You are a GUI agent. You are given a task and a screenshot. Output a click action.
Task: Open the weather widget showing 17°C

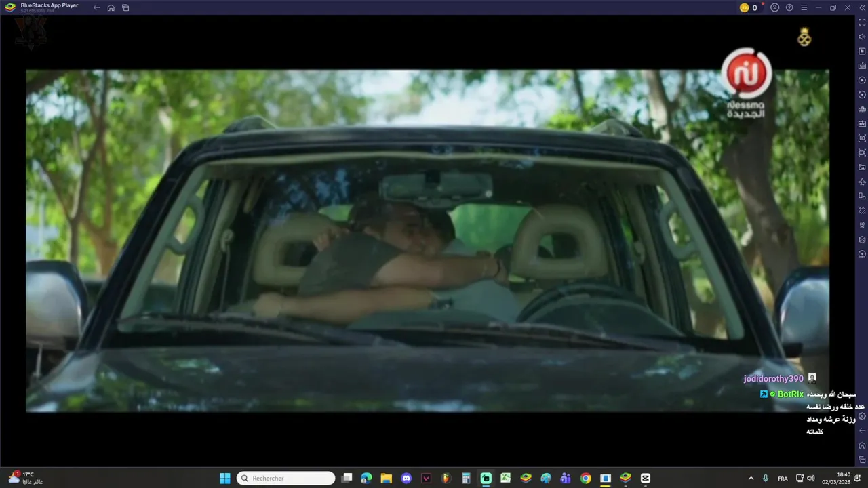pos(26,478)
